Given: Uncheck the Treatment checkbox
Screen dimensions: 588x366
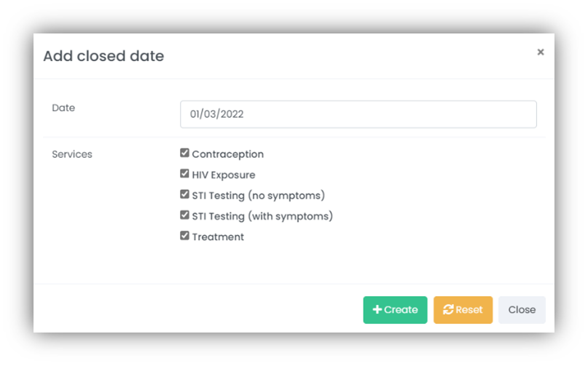Looking at the screenshot, I should [x=184, y=236].
